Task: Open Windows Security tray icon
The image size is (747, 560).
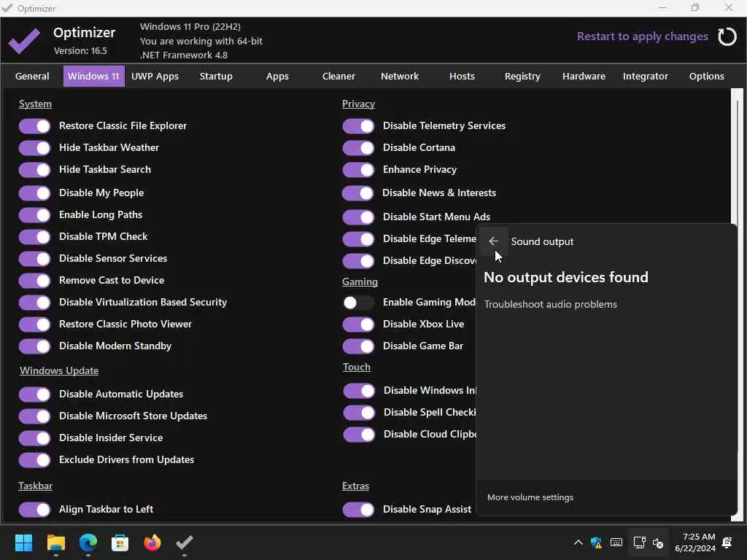Action: pos(596,542)
